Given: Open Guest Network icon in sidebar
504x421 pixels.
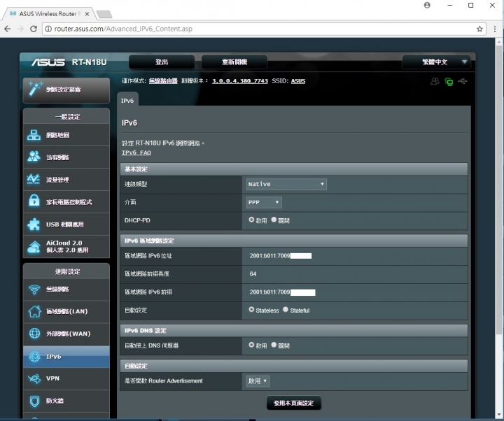Looking at the screenshot, I should (34, 157).
